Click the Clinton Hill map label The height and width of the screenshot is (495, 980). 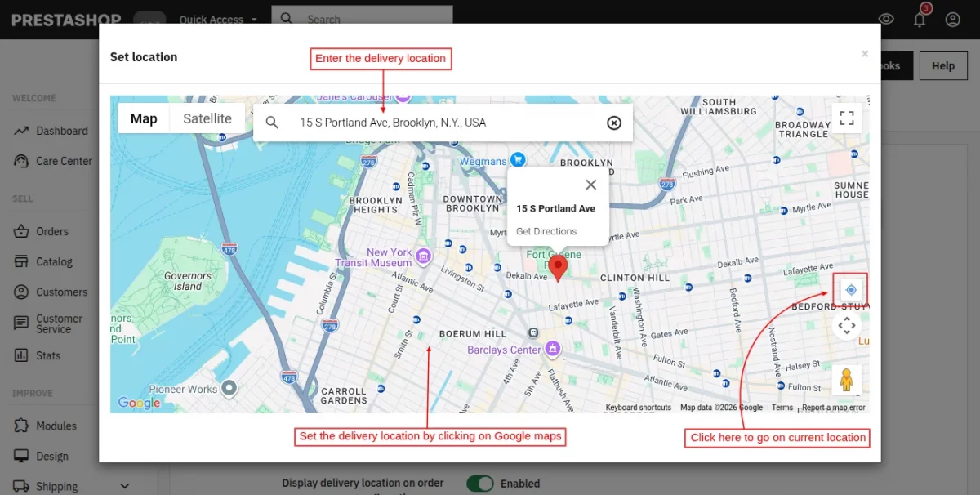(635, 278)
